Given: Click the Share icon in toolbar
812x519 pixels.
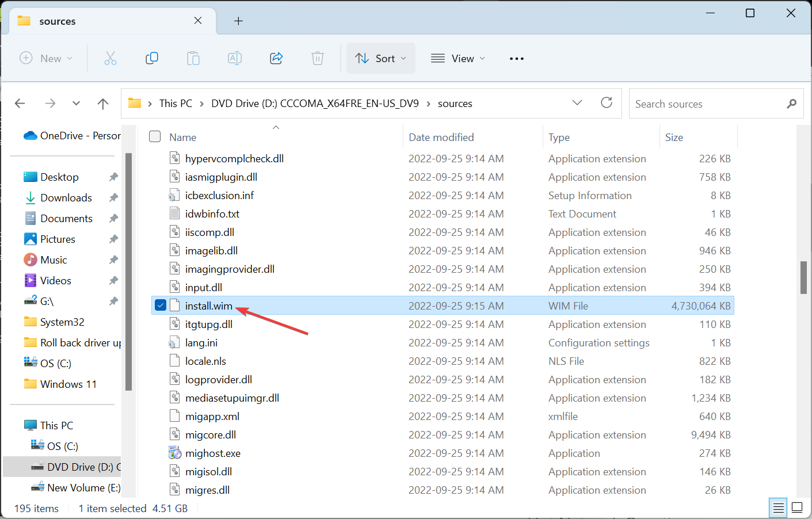Looking at the screenshot, I should tap(276, 58).
